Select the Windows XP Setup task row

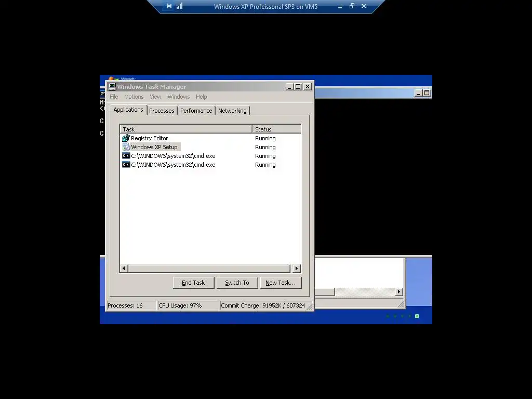coord(210,147)
